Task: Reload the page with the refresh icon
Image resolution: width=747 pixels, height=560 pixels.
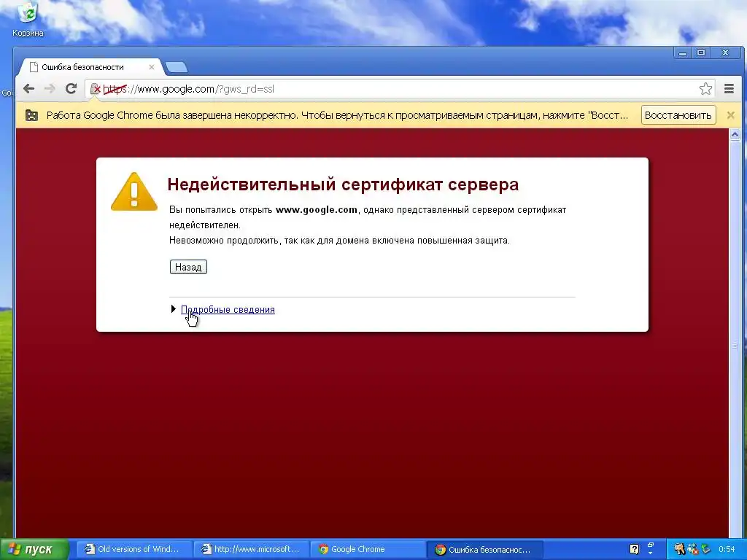Action: pos(71,88)
